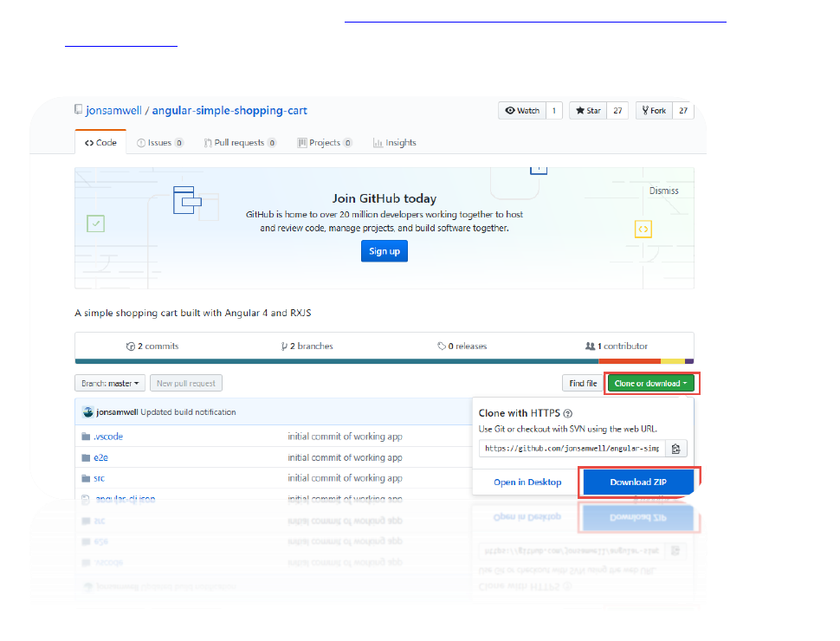Click the fork icon on Fork button
The width and height of the screenshot is (840, 641).
click(x=645, y=110)
